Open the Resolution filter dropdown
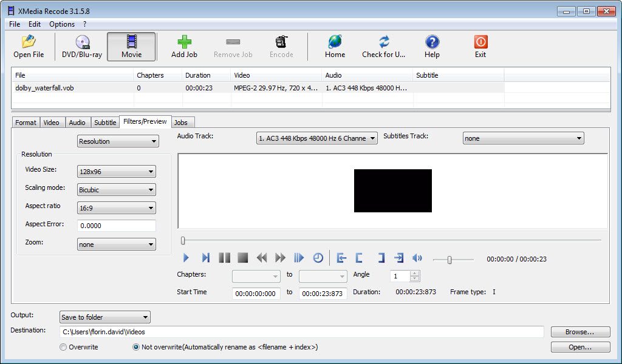Viewport: 622px width, 364px height. coord(118,141)
